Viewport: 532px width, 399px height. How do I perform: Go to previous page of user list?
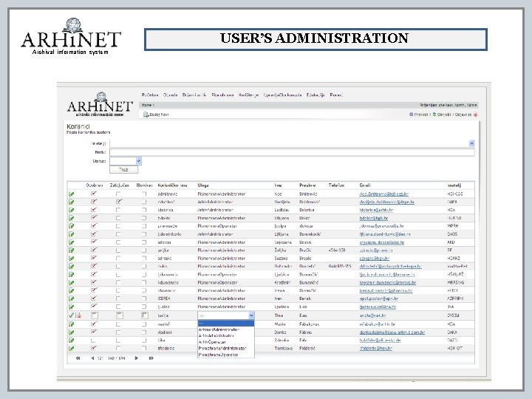click(x=92, y=358)
